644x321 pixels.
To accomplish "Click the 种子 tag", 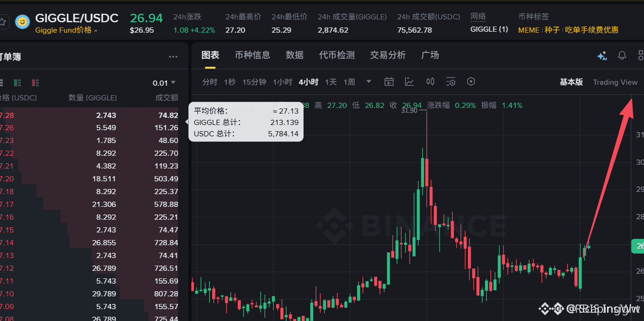I will [x=552, y=30].
